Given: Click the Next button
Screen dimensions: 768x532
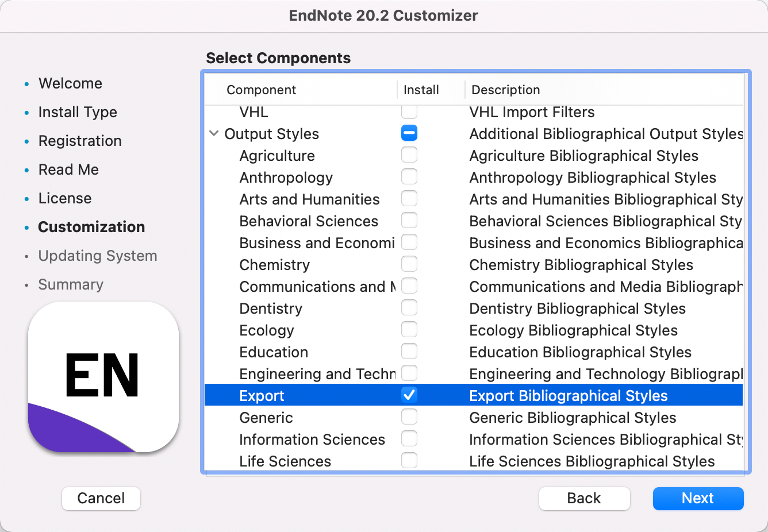Looking at the screenshot, I should pos(698,498).
